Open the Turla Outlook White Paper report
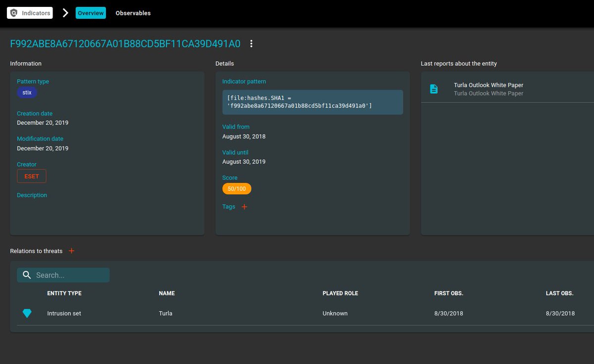The height and width of the screenshot is (364, 594). tap(507, 89)
